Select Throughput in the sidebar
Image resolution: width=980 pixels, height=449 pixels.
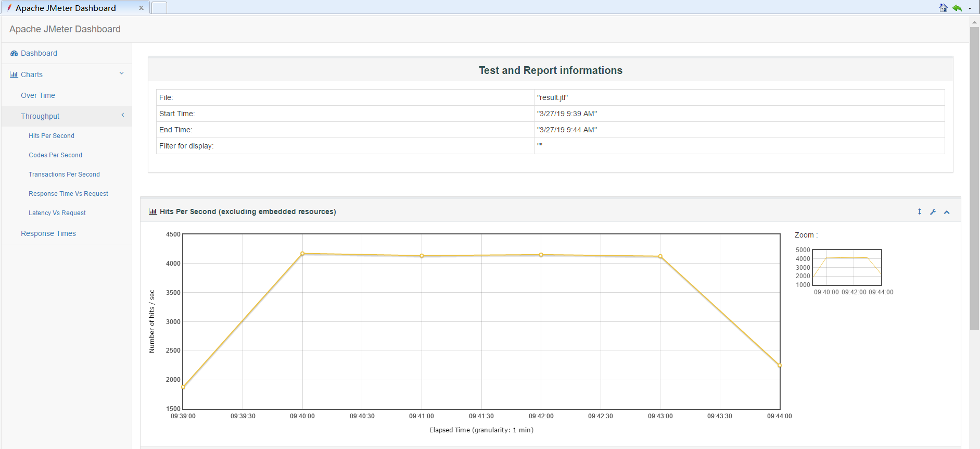pyautogui.click(x=40, y=116)
